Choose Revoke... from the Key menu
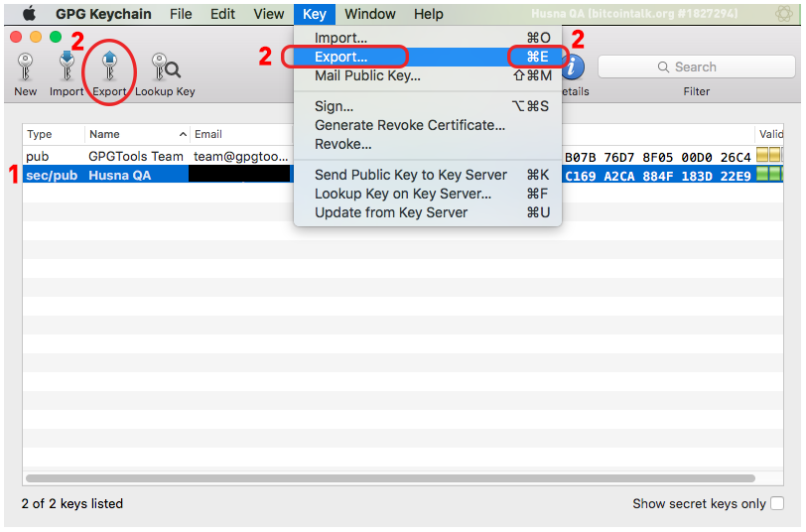 pos(427,145)
